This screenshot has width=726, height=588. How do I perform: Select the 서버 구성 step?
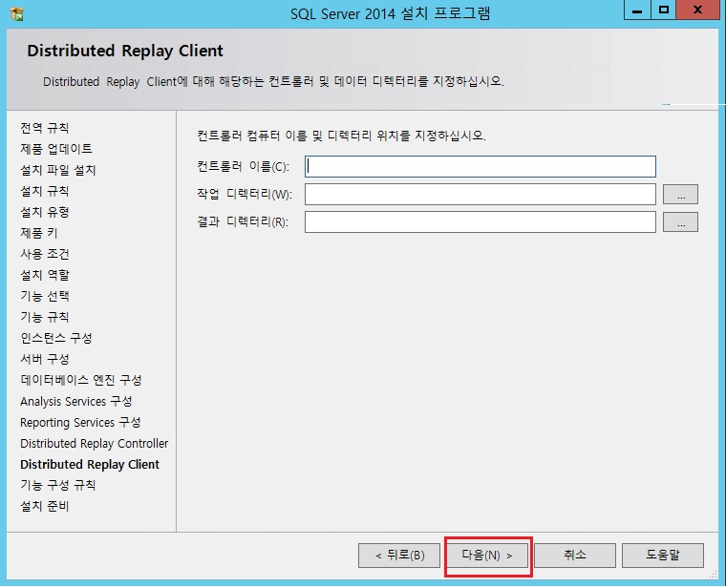click(x=45, y=359)
